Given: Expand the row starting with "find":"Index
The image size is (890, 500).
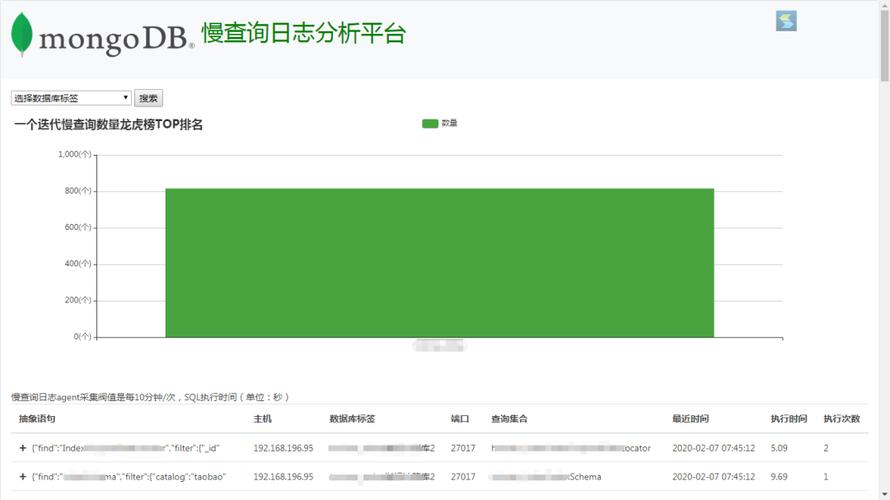Looking at the screenshot, I should point(23,448).
